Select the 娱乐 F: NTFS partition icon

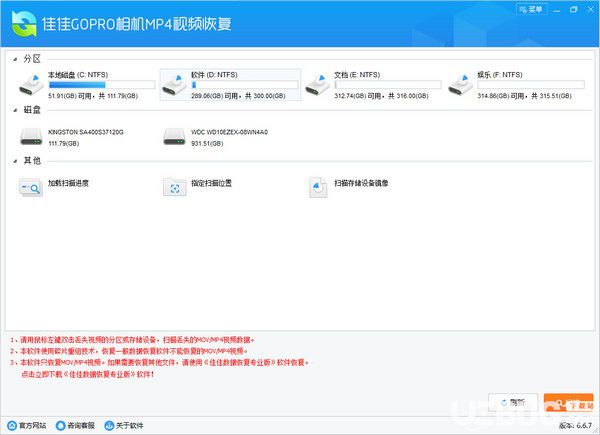(461, 85)
